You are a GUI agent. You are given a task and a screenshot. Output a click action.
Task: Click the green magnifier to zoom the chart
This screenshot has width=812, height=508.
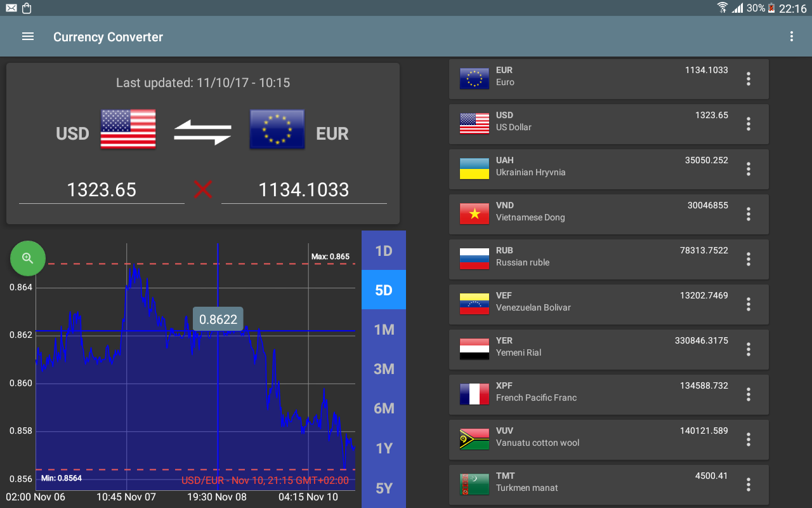pos(27,258)
